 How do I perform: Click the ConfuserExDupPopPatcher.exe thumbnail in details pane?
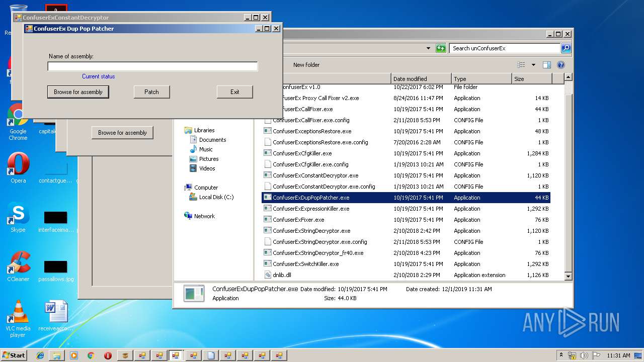coord(194,294)
